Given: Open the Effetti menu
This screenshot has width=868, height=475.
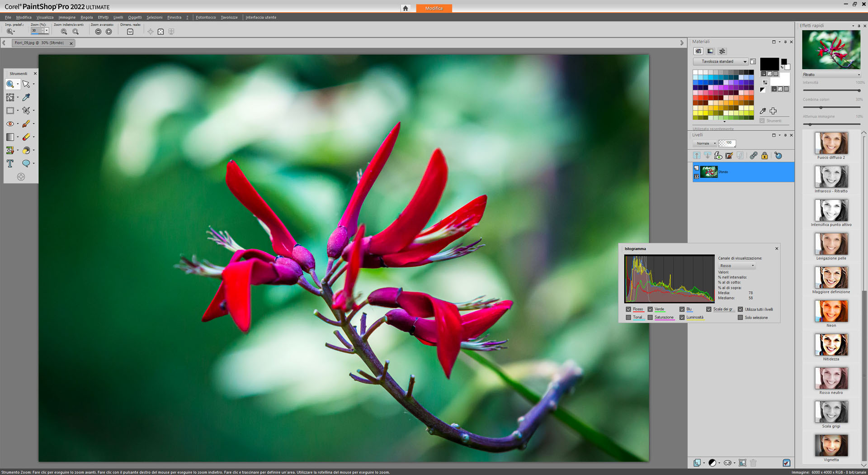Looking at the screenshot, I should [103, 17].
